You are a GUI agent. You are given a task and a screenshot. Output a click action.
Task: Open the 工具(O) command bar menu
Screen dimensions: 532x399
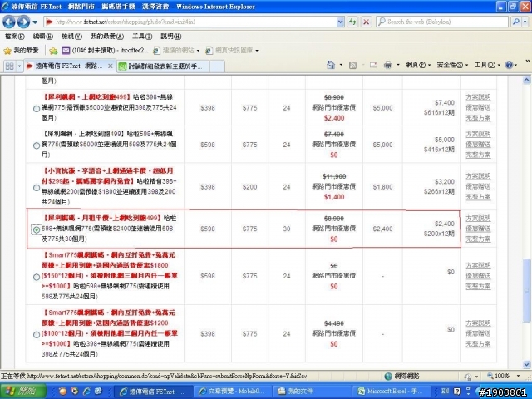click(x=487, y=65)
